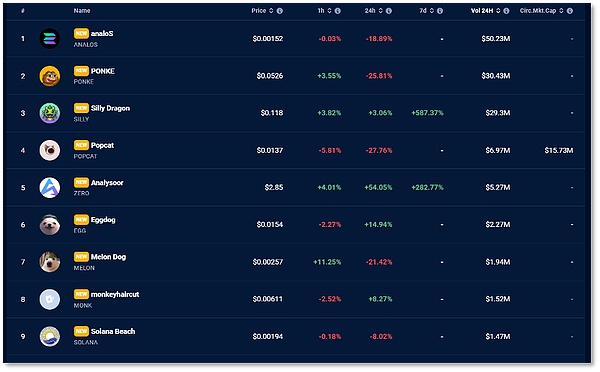Click the Vol 24H column header
Image resolution: width=600 pixels, height=372 pixels.
482,11
